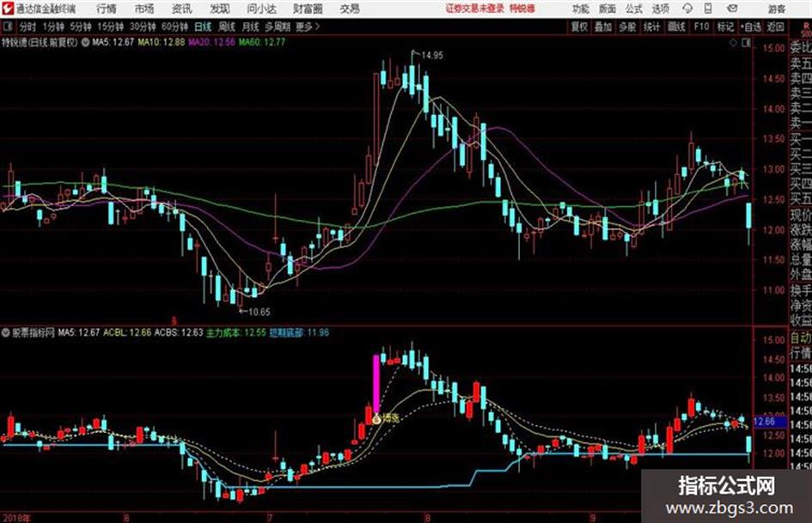
Task: Open the 交易 menu
Action: pyautogui.click(x=350, y=9)
